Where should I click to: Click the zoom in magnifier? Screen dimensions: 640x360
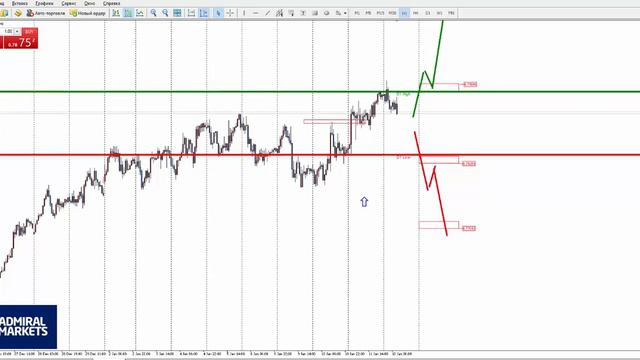[153, 13]
